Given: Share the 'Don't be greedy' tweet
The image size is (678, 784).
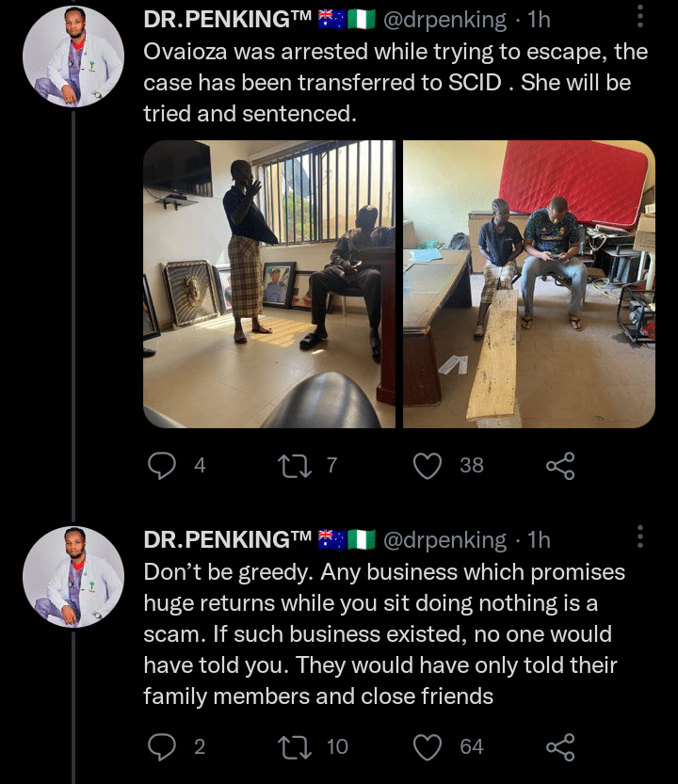Looking at the screenshot, I should [x=560, y=746].
